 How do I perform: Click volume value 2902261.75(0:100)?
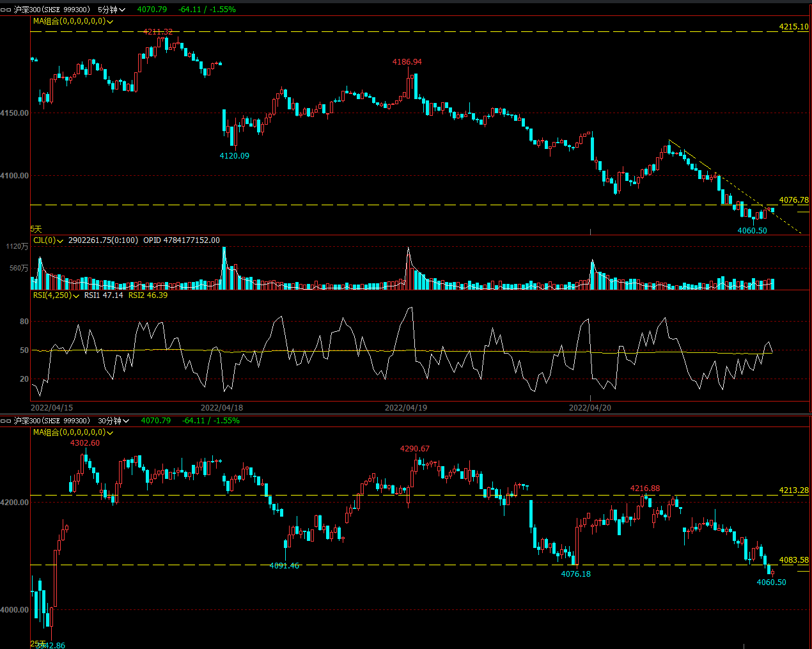click(x=103, y=240)
